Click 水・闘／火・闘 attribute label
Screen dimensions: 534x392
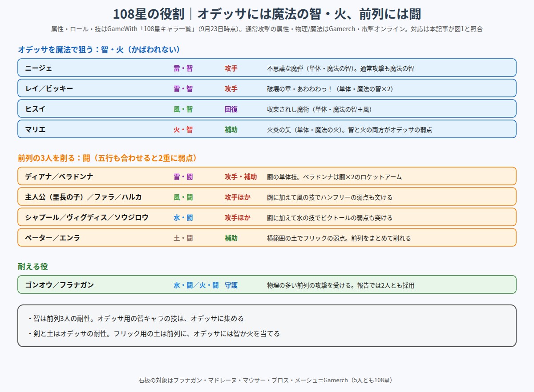[196, 285]
